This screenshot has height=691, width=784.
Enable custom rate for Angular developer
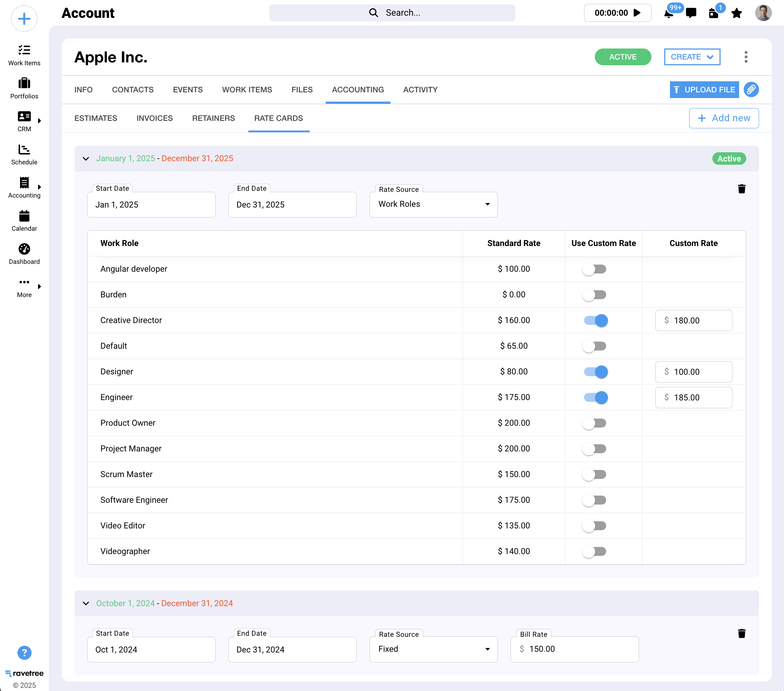click(x=594, y=269)
